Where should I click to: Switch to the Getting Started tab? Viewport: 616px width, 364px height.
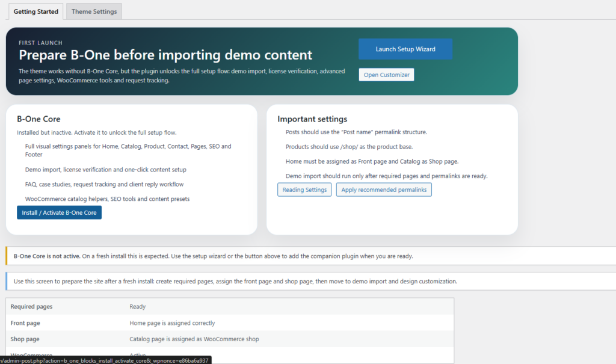35,11
